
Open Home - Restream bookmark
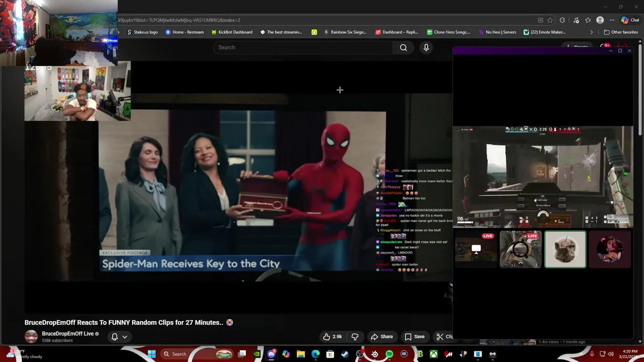click(185, 32)
